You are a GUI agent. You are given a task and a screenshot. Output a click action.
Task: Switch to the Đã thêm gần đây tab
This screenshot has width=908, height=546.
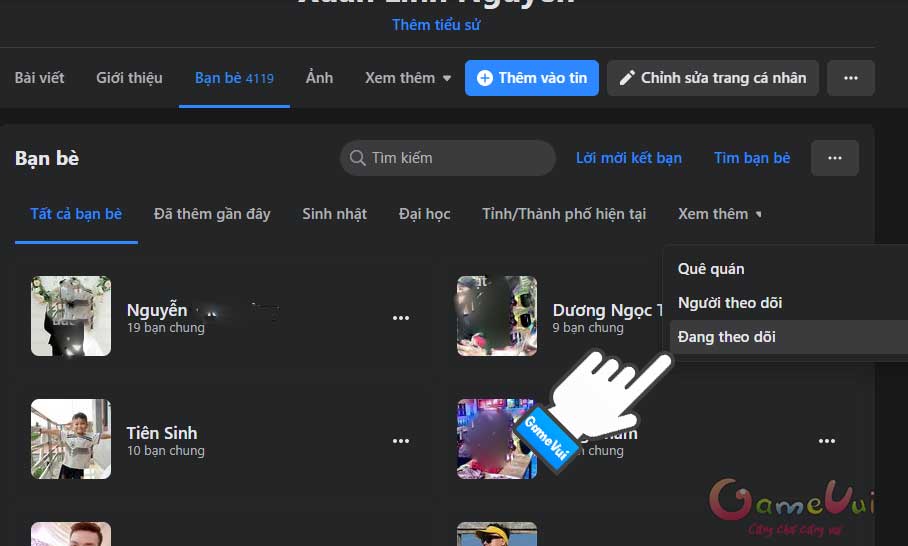[212, 214]
